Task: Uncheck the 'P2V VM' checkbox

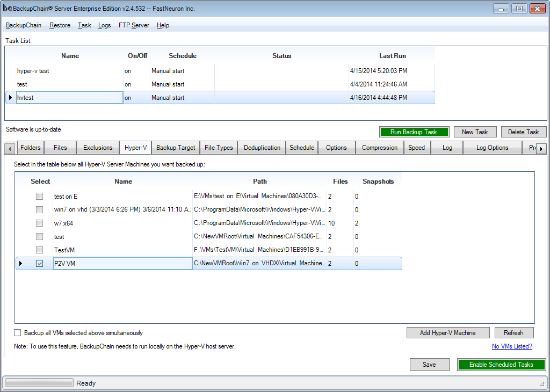Action: pos(39,263)
